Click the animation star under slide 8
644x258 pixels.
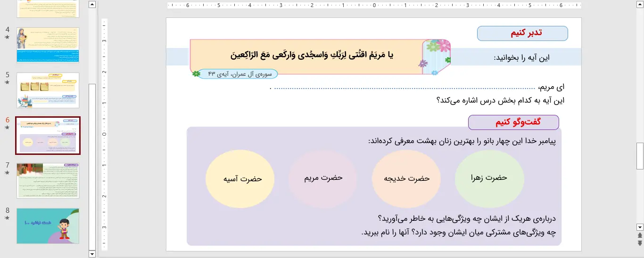click(7, 218)
